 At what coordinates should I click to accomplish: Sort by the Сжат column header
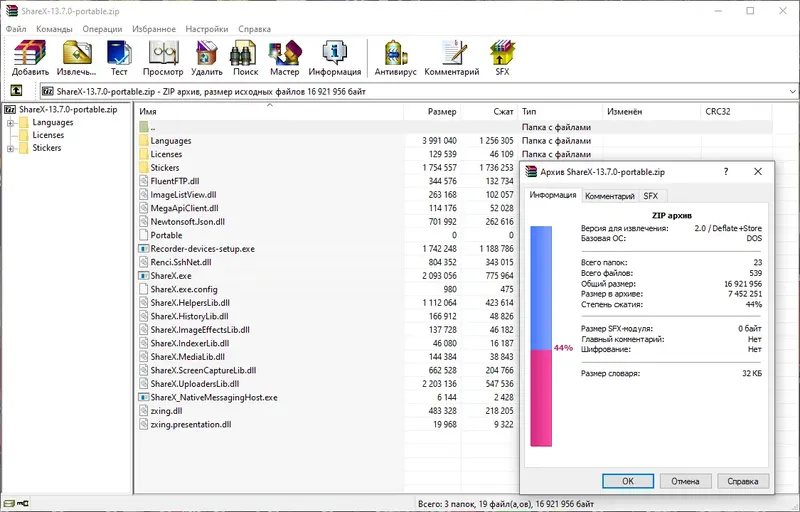489,111
